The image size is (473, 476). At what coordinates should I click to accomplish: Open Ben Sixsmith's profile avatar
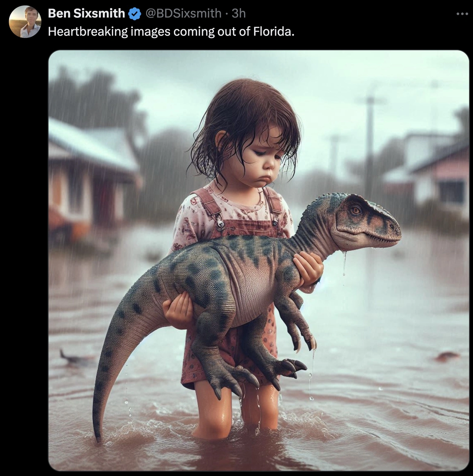click(25, 22)
